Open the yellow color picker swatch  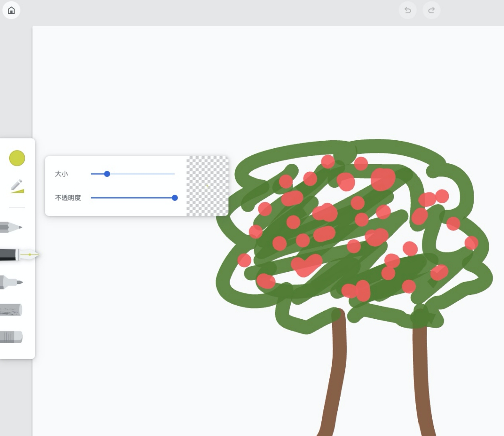(x=17, y=158)
